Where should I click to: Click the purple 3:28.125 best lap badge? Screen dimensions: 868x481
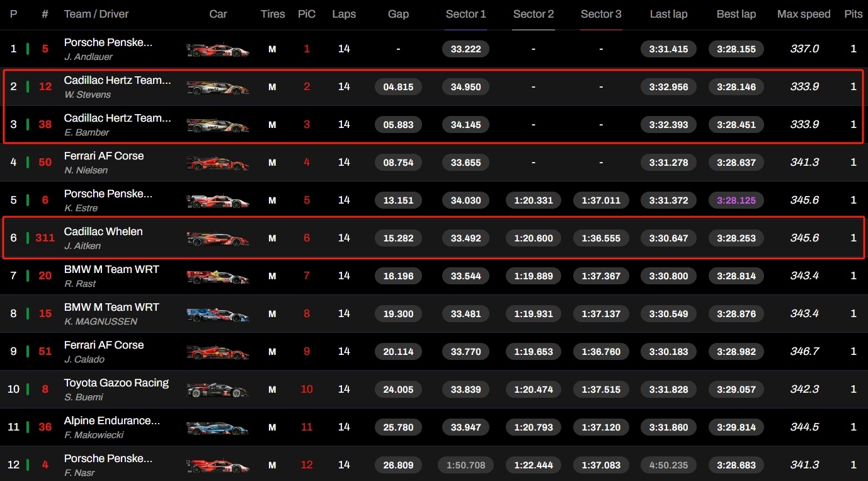736,200
